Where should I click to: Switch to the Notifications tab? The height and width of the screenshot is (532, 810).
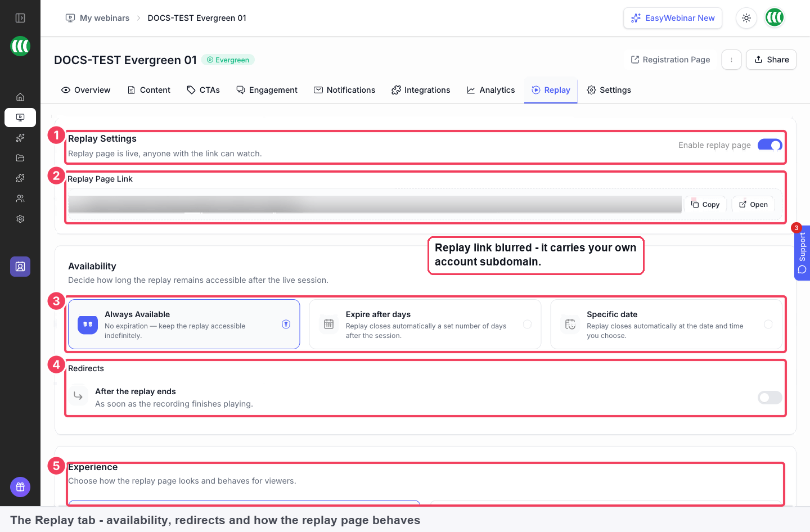click(344, 90)
